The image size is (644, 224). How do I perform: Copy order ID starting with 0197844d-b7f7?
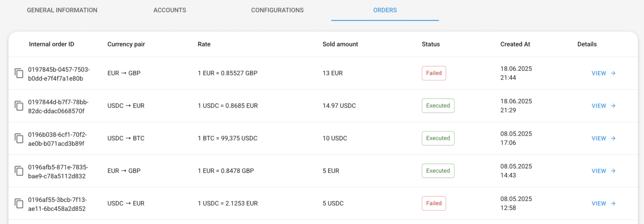19,106
